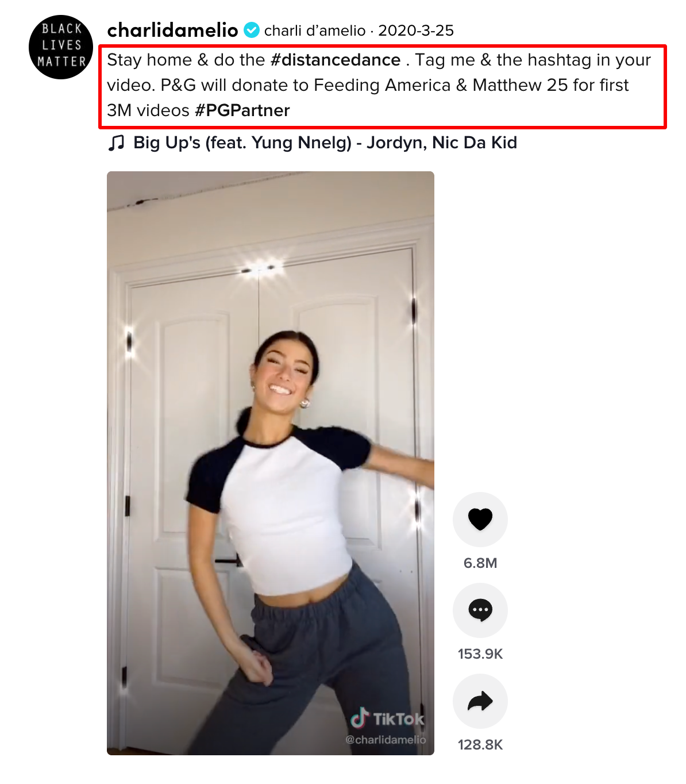Click the blue verified badge
The height and width of the screenshot is (784, 686).
click(x=252, y=30)
